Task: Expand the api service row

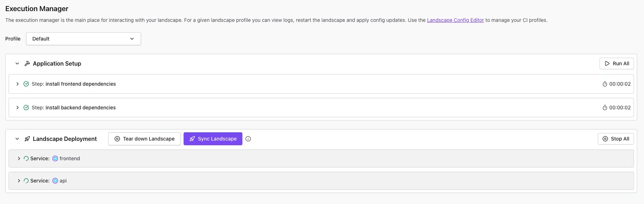Action: pyautogui.click(x=19, y=181)
